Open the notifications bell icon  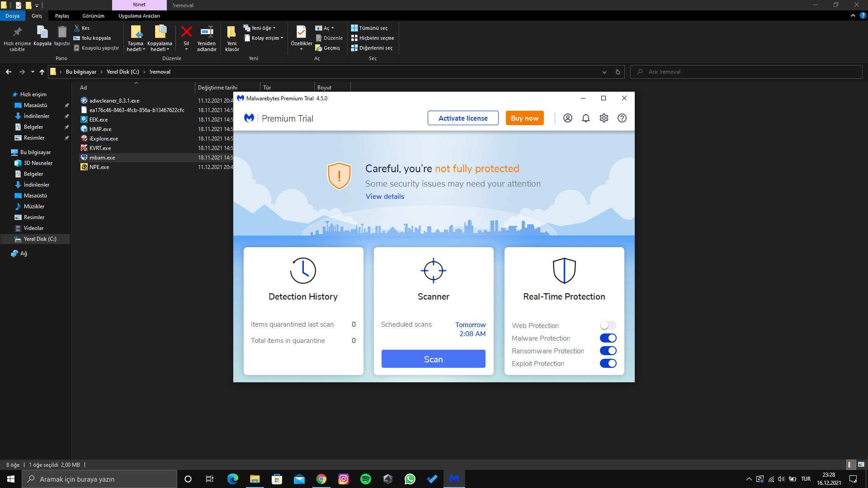pyautogui.click(x=586, y=118)
